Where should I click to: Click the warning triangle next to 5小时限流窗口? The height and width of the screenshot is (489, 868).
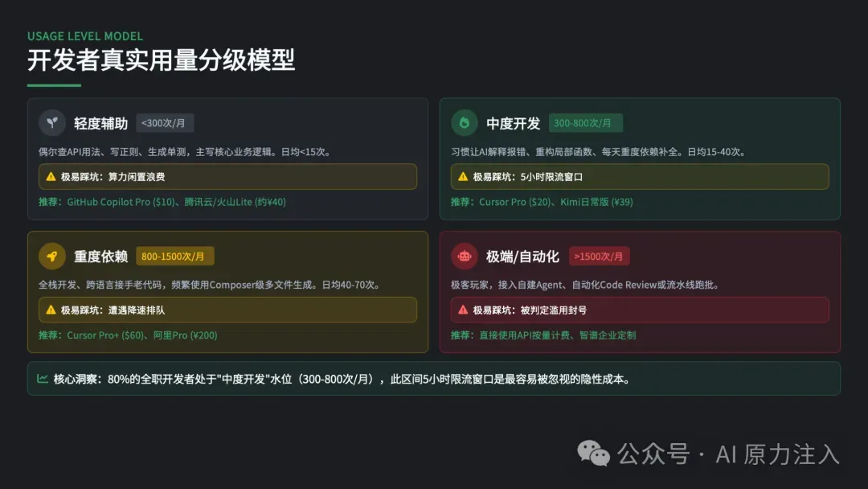click(x=463, y=177)
